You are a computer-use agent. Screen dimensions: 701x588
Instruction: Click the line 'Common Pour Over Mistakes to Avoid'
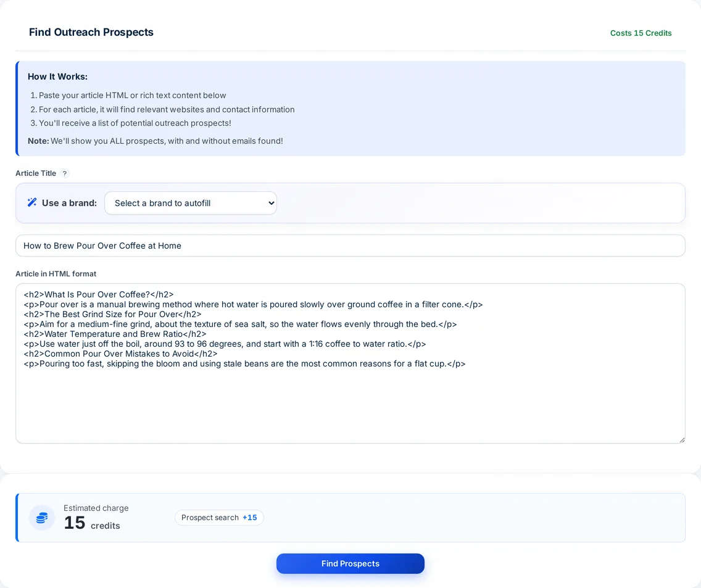121,354
